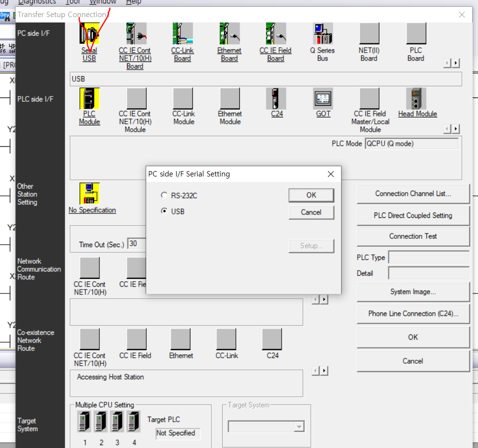Image resolution: width=478 pixels, height=448 pixels.
Task: Select CC IE Field Master/Local Module icon
Action: [x=369, y=98]
